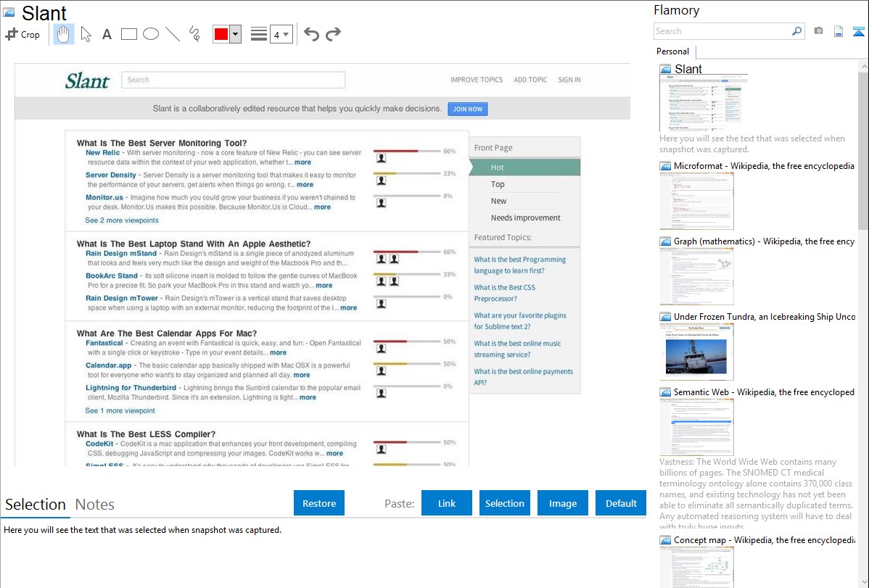Screen dimensions: 869x588
Task: Pick the ellipse shape tool
Action: (151, 34)
